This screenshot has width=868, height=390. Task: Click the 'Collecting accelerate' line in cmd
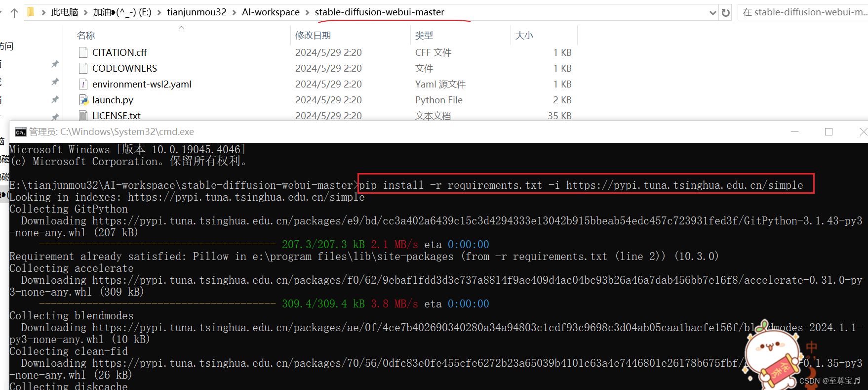tap(72, 268)
